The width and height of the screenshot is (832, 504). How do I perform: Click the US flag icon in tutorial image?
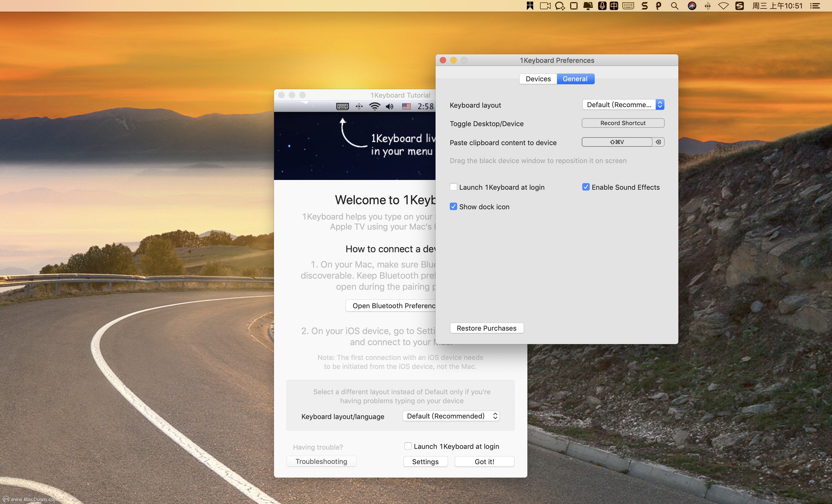[x=406, y=106]
